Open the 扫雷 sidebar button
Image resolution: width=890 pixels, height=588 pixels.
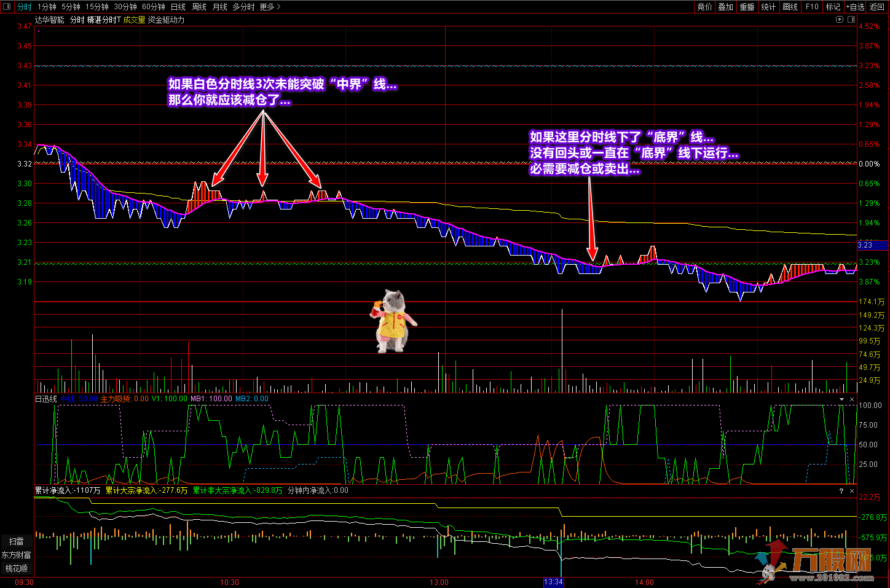[x=17, y=541]
